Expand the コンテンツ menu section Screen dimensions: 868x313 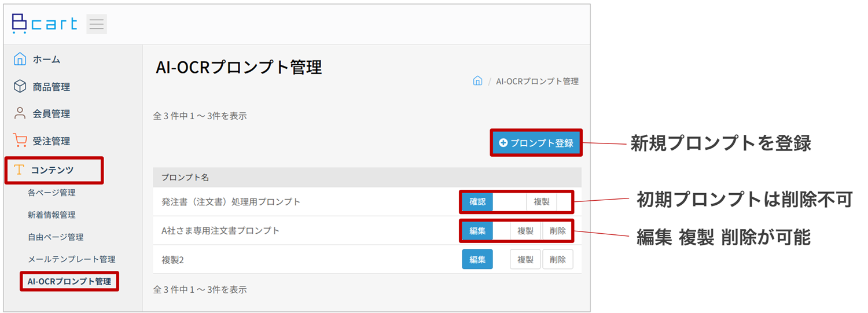[x=53, y=170]
